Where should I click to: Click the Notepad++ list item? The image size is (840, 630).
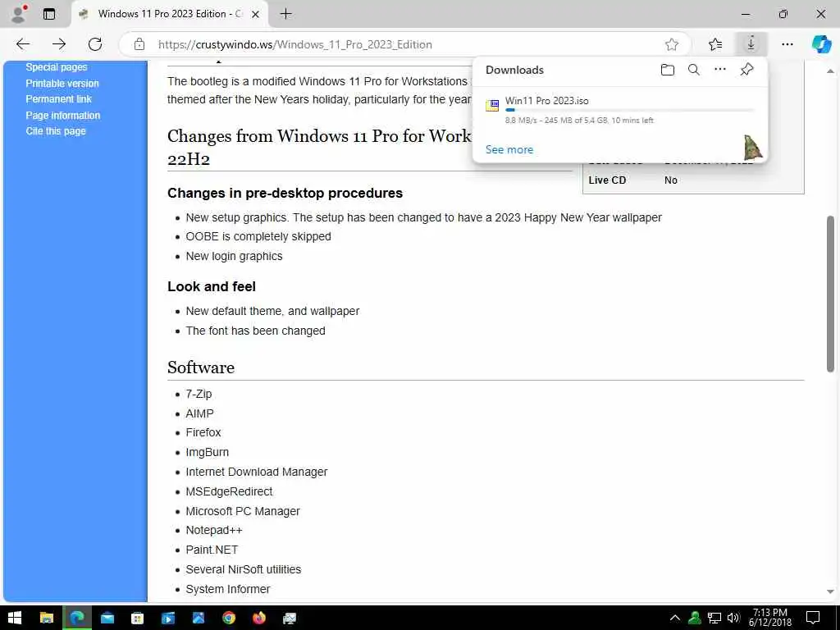[x=214, y=531]
